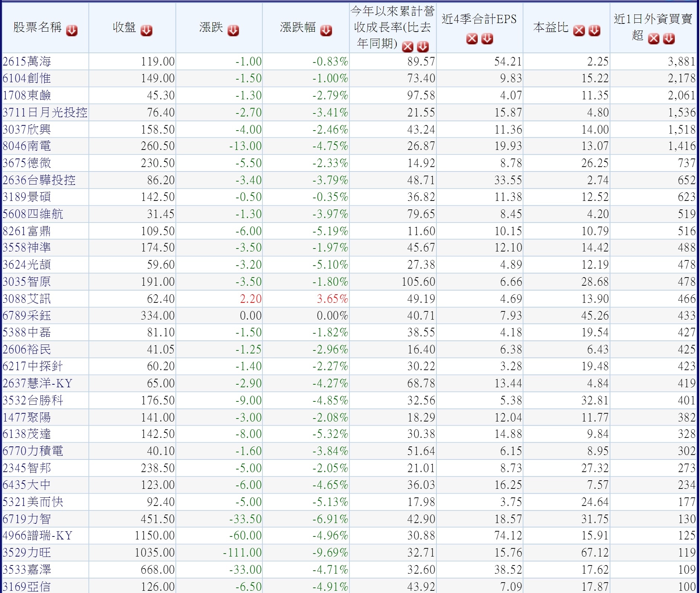Click 萬海's foreign net buy 3,881
Screen dimensions: 700x593
(681, 61)
